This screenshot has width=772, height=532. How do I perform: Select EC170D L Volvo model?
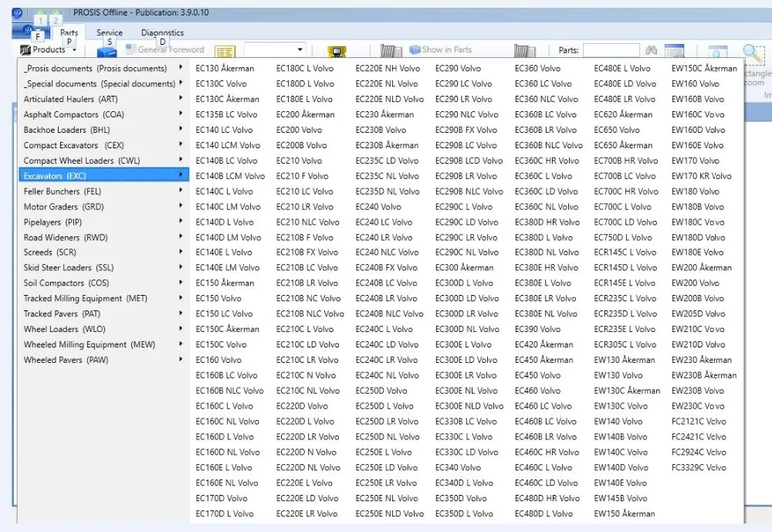pos(225,513)
